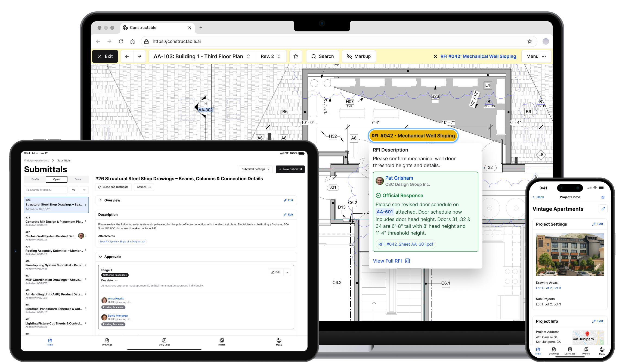Viewport: 644px width, 362px height.
Task: Open Photos on the phone bottom navigation
Action: click(586, 351)
